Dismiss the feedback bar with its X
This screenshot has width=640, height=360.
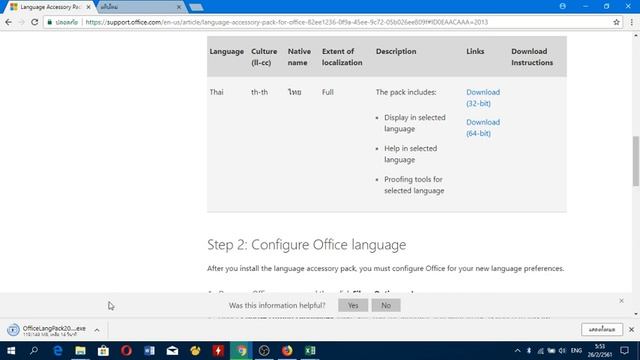tap(621, 300)
